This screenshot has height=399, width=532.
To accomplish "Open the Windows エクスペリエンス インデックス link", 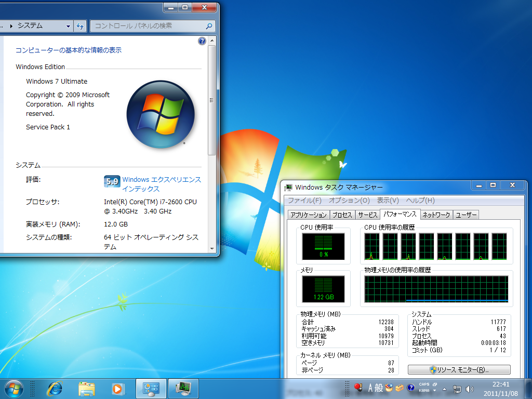I will tap(162, 184).
